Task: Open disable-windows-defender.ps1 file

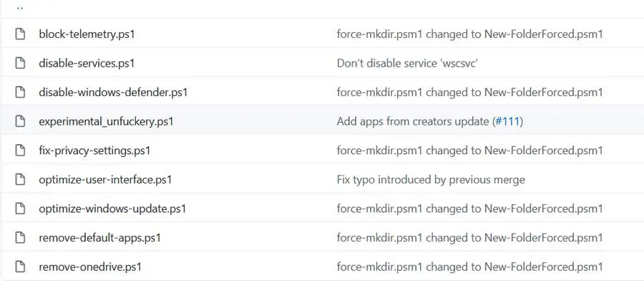Action: 113,92
